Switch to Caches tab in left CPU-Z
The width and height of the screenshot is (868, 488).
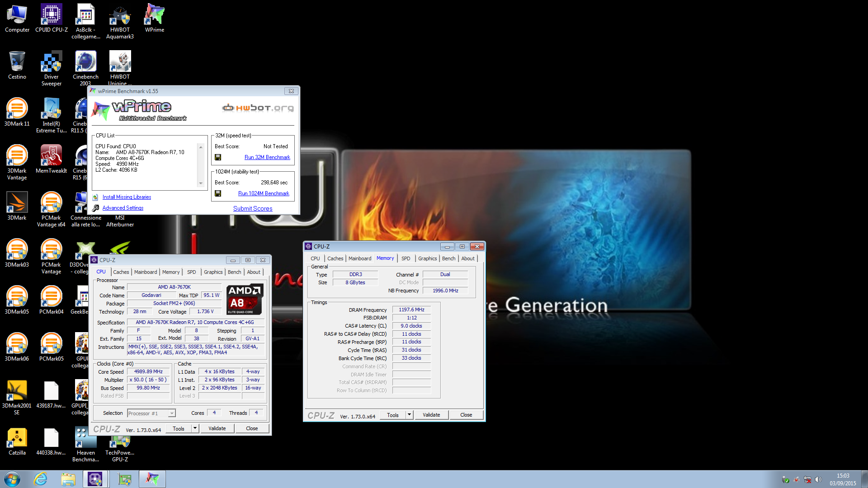tap(121, 272)
